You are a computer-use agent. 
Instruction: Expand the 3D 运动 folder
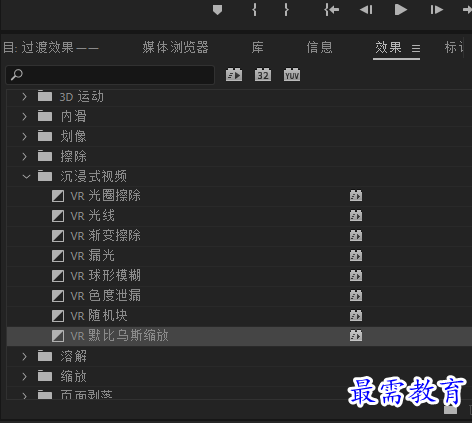(24, 97)
